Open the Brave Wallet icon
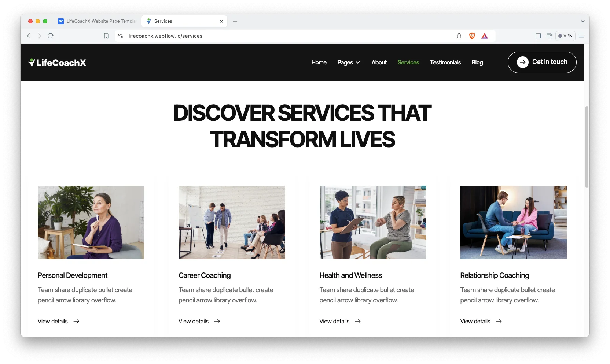This screenshot has width=610, height=364. pos(550,36)
